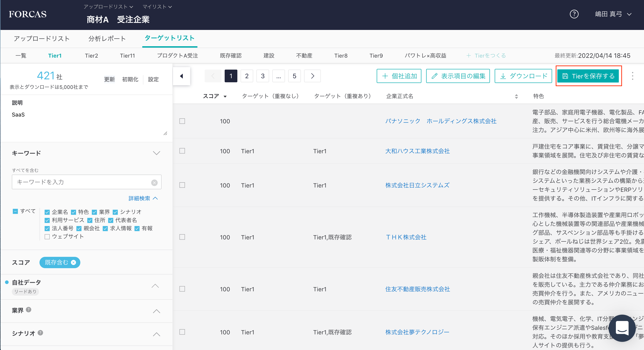
Task: Expand the user menu for 嶋田 真弓
Action: [613, 14]
